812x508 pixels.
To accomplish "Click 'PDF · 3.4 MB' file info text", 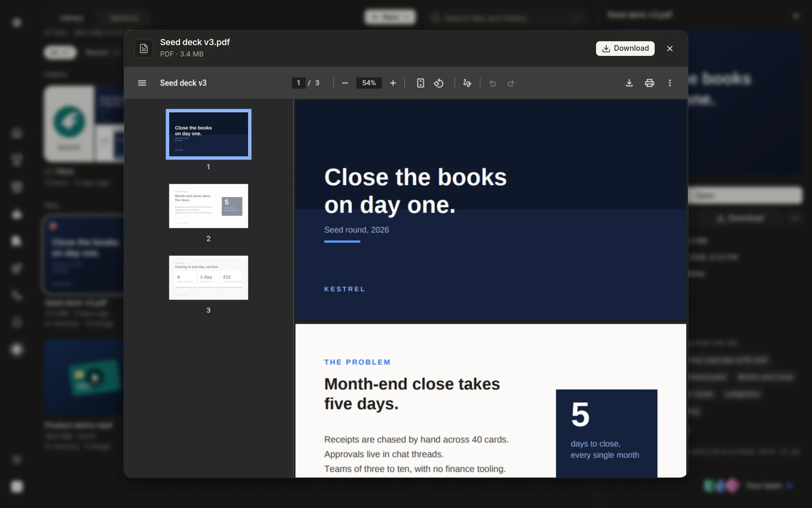I will tap(182, 54).
